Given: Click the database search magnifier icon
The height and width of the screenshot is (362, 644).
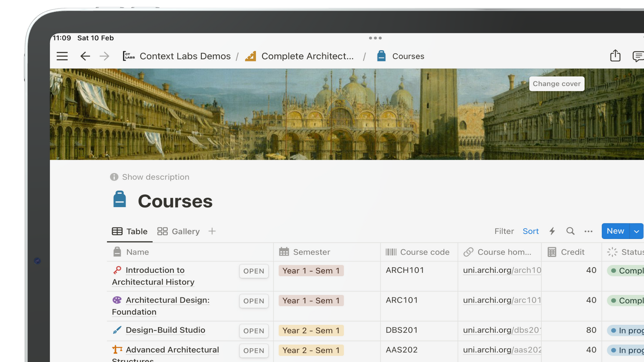Looking at the screenshot, I should [x=570, y=231].
